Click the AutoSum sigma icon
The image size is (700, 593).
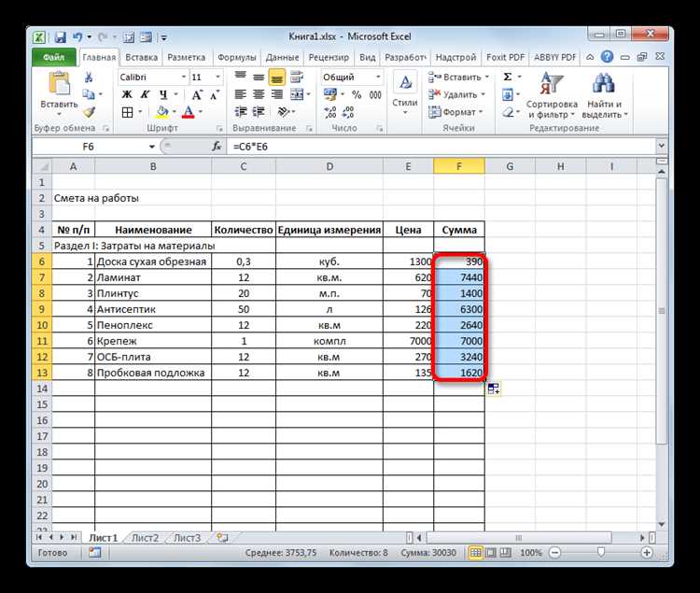pyautogui.click(x=508, y=77)
